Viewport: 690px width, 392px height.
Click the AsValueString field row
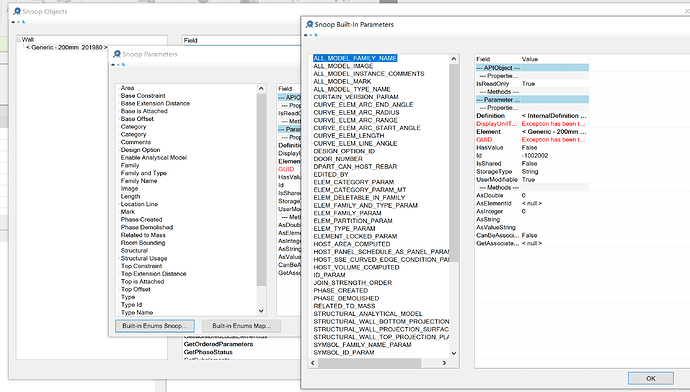[x=532, y=227]
